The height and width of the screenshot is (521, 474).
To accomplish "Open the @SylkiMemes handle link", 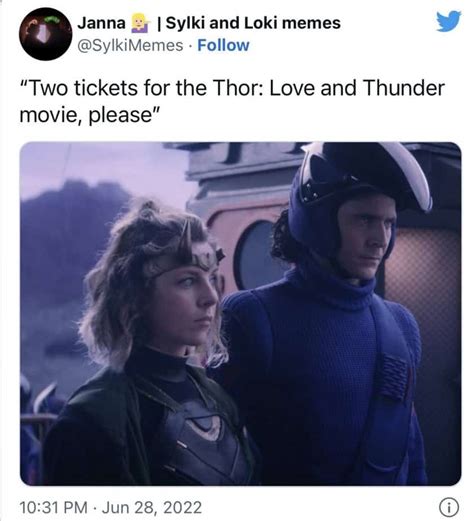I will tap(130, 45).
